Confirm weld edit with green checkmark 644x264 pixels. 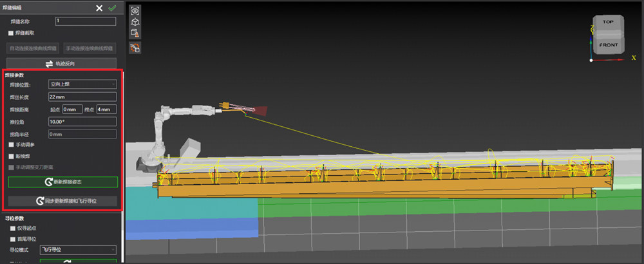(x=112, y=8)
